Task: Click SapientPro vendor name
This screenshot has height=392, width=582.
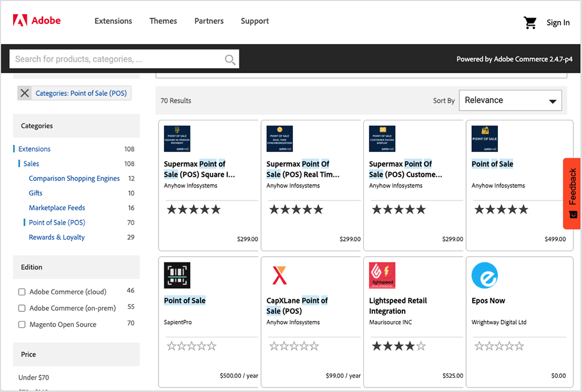Action: click(x=178, y=322)
